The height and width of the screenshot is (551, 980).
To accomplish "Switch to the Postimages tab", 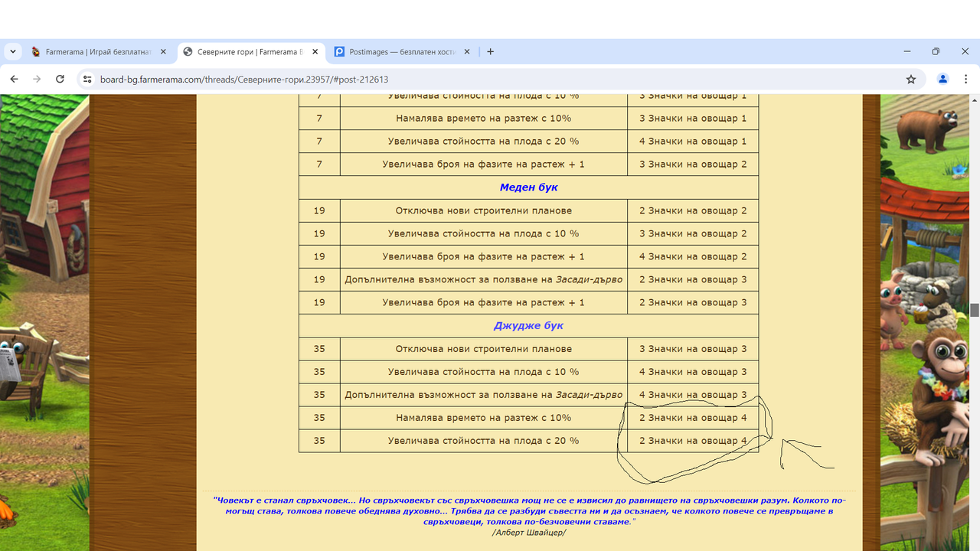I will click(403, 52).
